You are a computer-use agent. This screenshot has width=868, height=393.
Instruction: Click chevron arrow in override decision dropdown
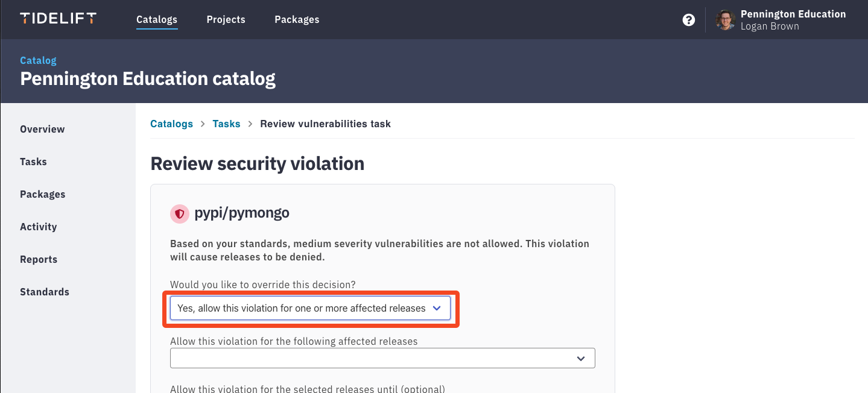437,308
